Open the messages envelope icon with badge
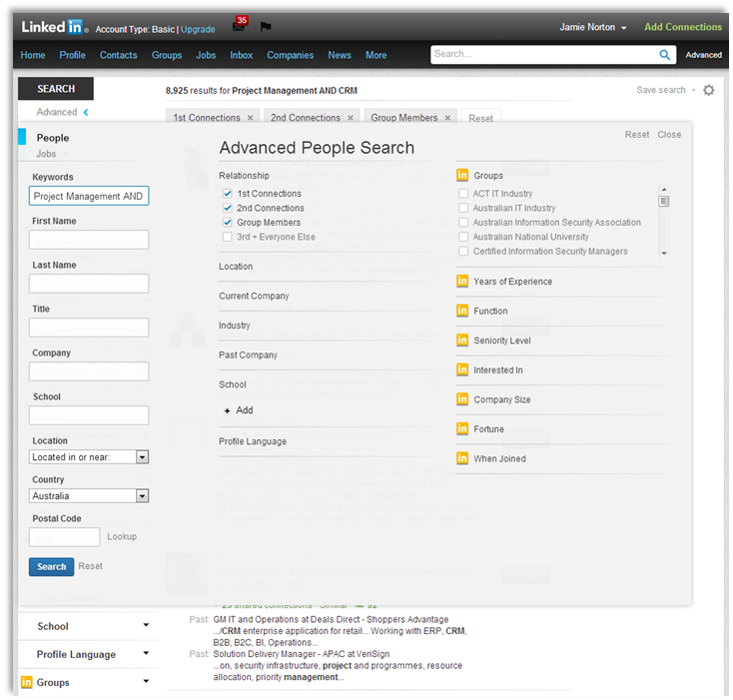The height and width of the screenshot is (700, 733). point(238,27)
